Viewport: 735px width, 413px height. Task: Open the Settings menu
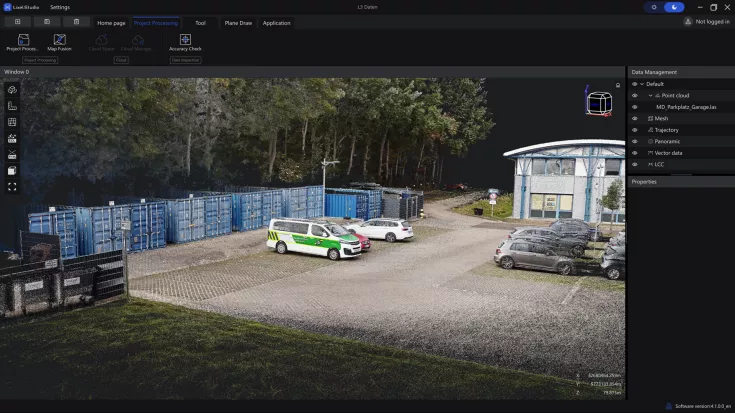tap(60, 7)
